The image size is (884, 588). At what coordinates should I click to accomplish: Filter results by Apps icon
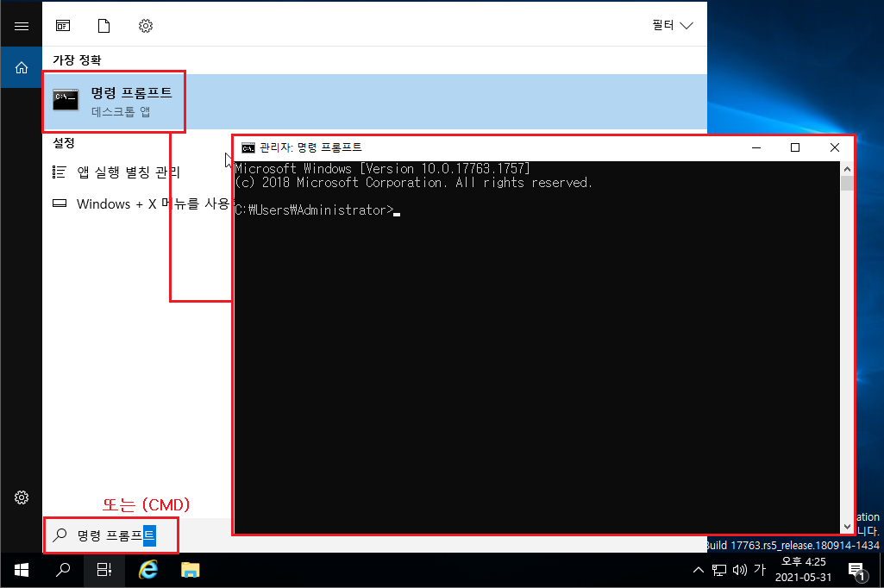pyautogui.click(x=63, y=25)
